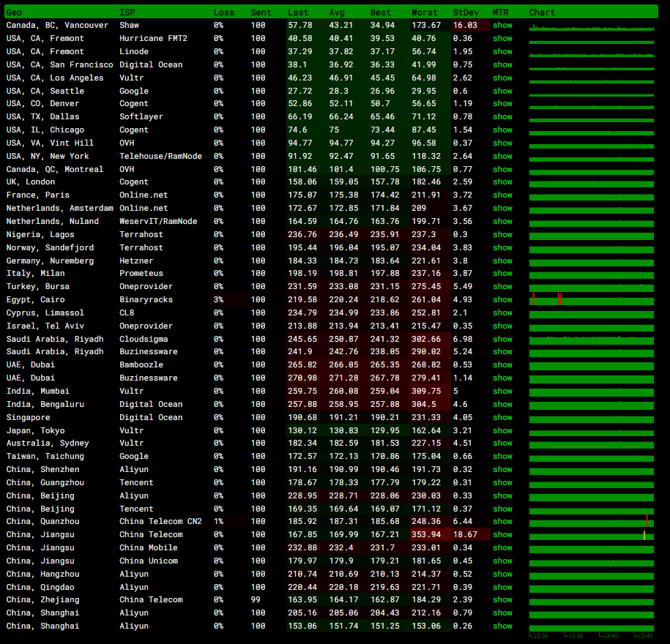Show MTR for New York Telehouse/RamNode
Image resolution: width=670 pixels, height=644 pixels.
pyautogui.click(x=502, y=157)
